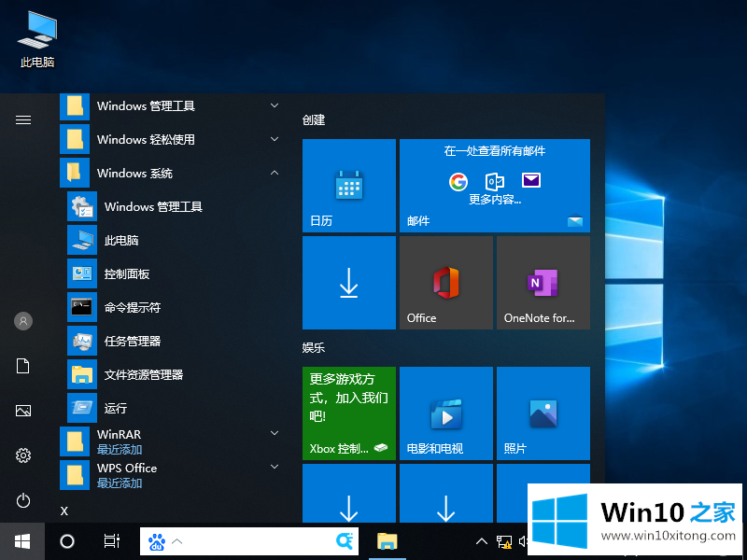Open Pictures icon in Start sidebar
Viewport: 747px width, 560px height.
[23, 411]
